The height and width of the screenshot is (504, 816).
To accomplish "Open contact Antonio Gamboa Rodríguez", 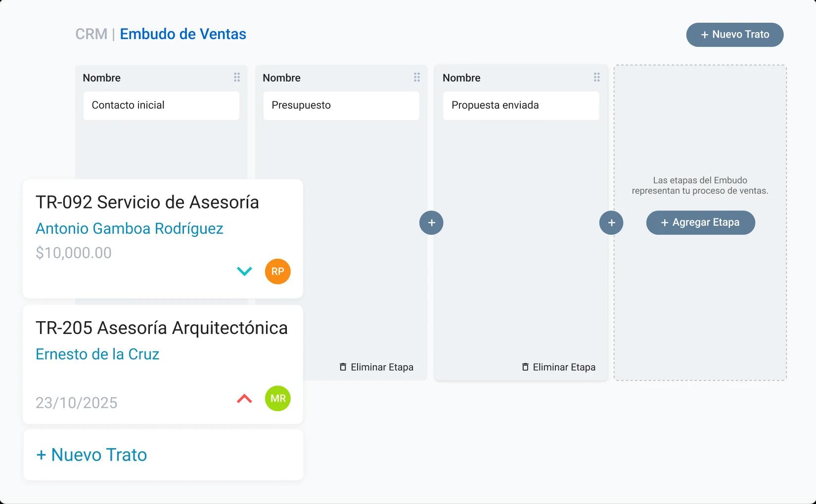I will coord(130,228).
